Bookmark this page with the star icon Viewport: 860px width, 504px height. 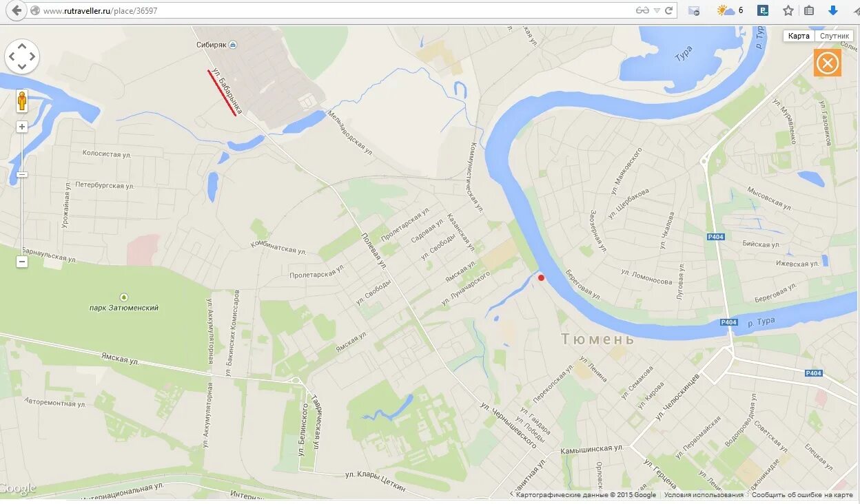(788, 10)
